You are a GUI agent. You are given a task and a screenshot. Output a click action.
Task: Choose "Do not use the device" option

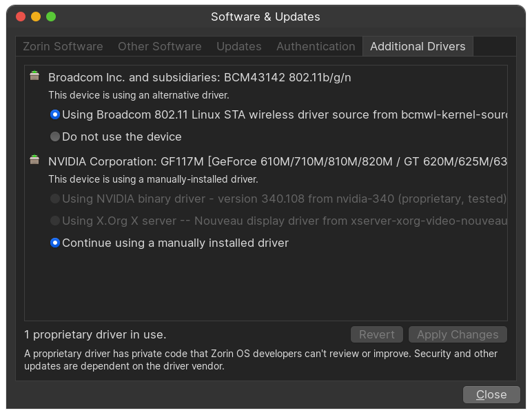coord(55,136)
